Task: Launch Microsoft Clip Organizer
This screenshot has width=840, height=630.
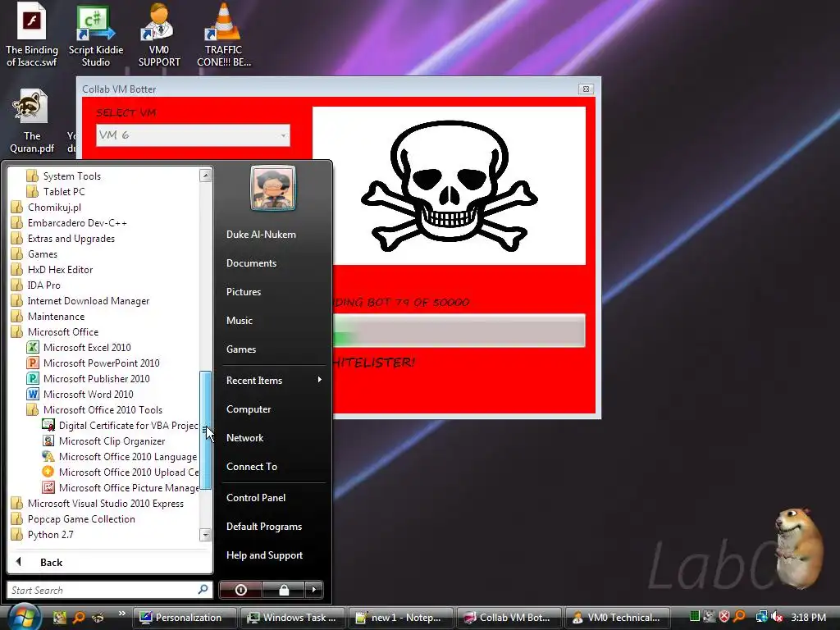Action: click(103, 441)
